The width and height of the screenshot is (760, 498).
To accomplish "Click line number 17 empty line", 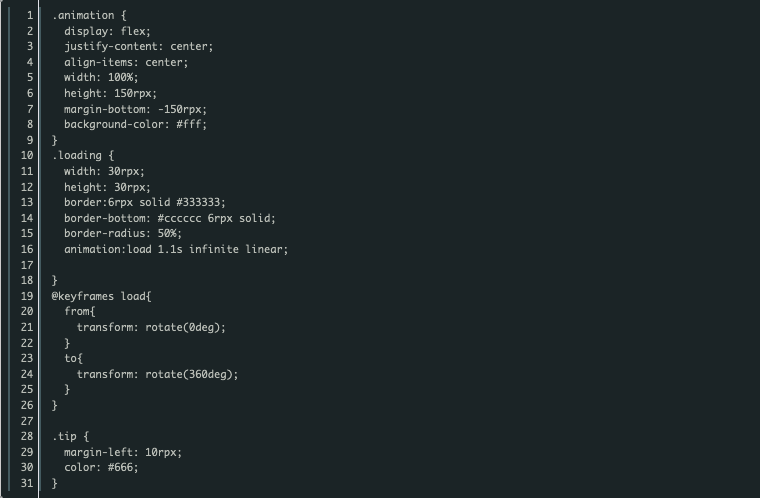I will [x=27, y=265].
